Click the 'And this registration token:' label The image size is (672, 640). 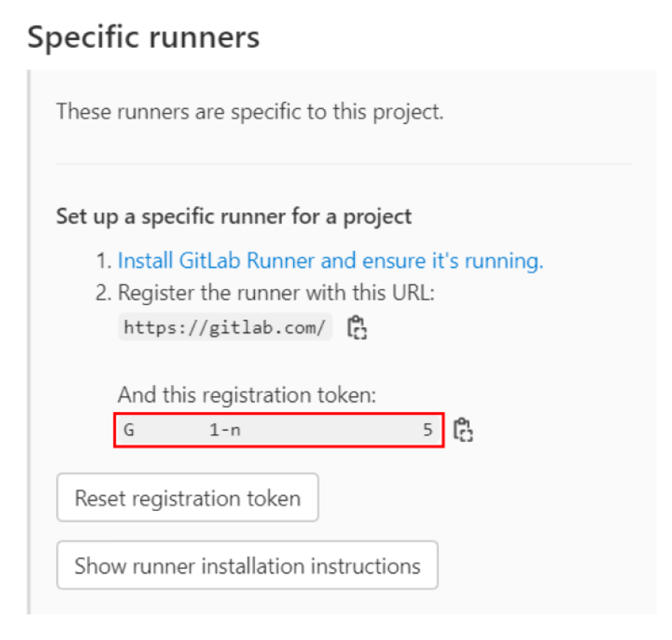tap(246, 396)
